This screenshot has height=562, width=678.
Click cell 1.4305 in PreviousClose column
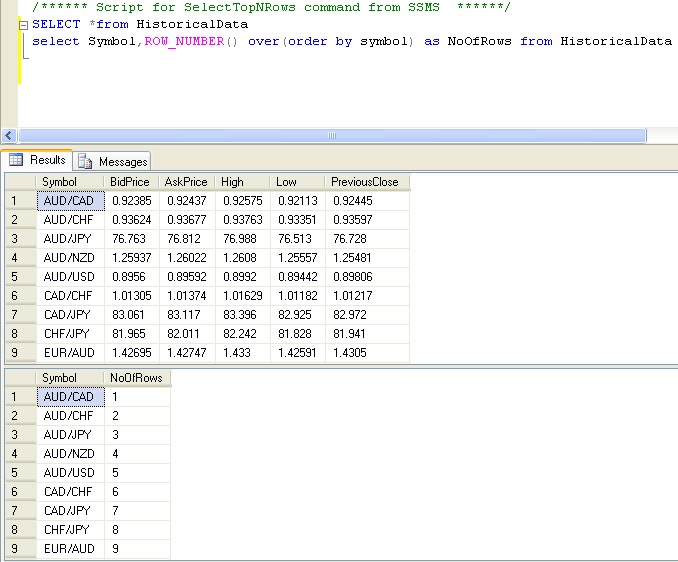coord(367,353)
